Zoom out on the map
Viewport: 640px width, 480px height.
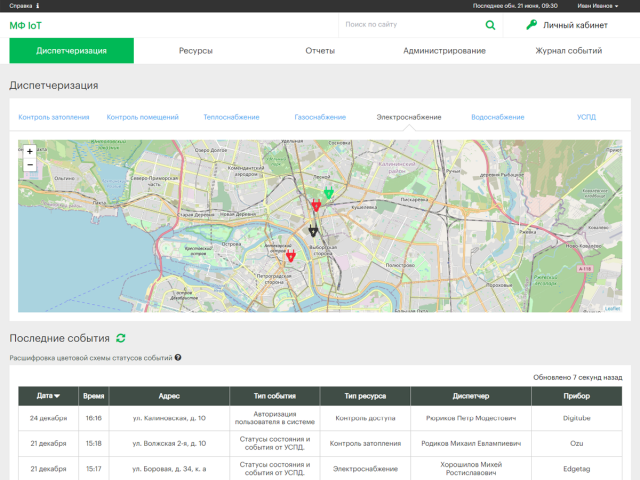30,165
